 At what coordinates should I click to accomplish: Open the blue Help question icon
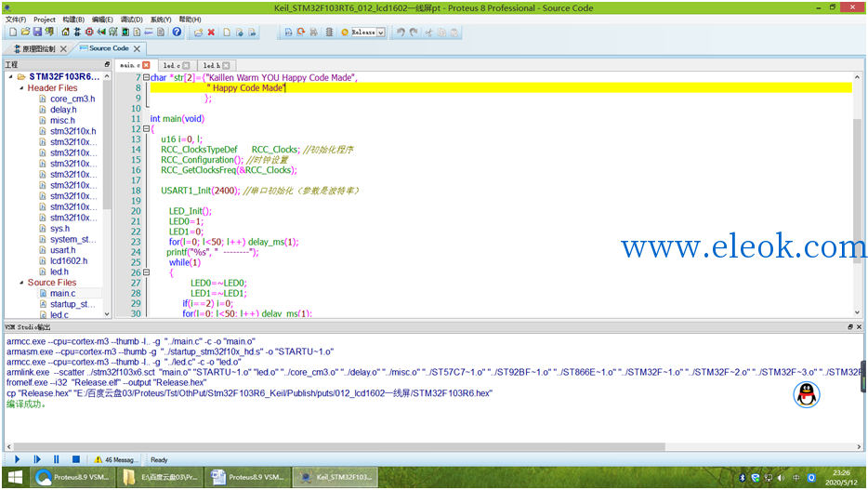click(177, 33)
